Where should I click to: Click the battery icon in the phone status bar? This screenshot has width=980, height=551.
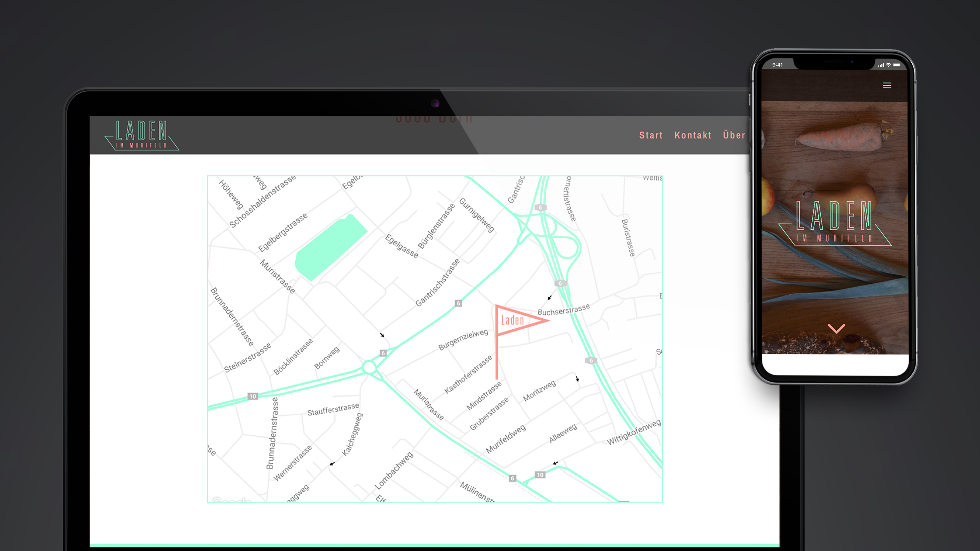tap(897, 65)
